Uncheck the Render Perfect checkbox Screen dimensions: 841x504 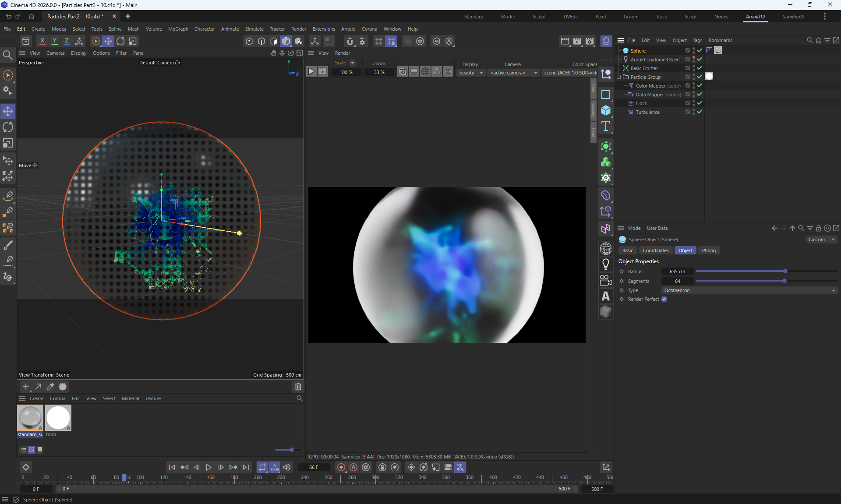[x=664, y=299]
